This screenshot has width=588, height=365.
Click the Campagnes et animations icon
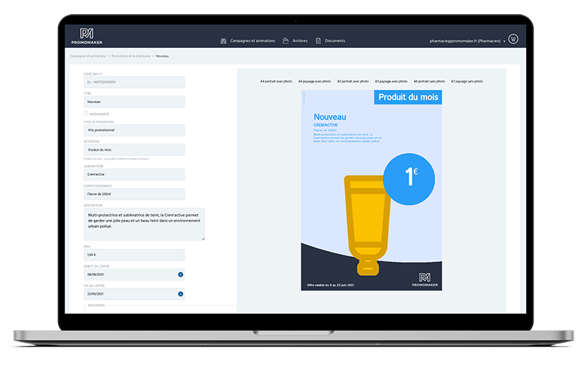point(223,40)
